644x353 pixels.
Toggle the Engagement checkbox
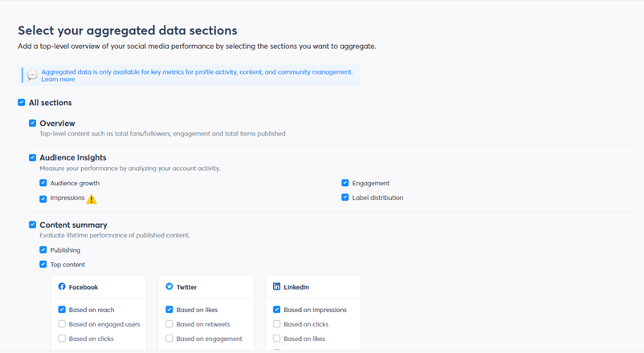point(345,183)
